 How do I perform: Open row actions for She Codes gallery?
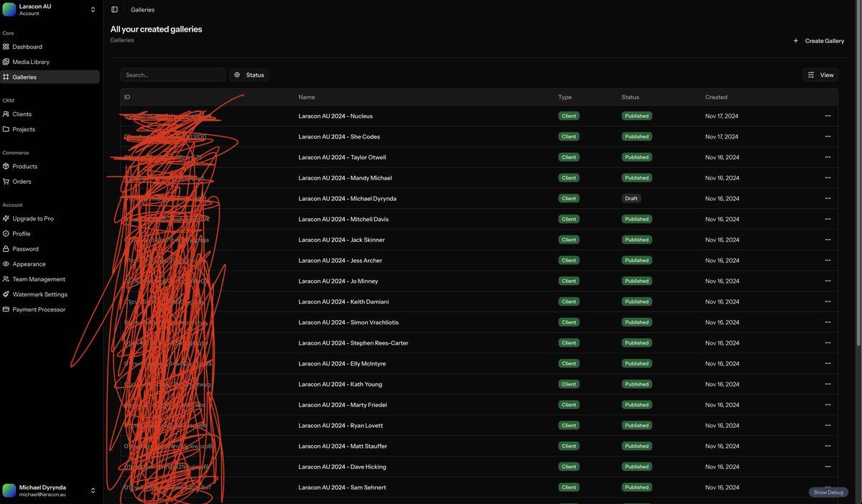tap(828, 136)
